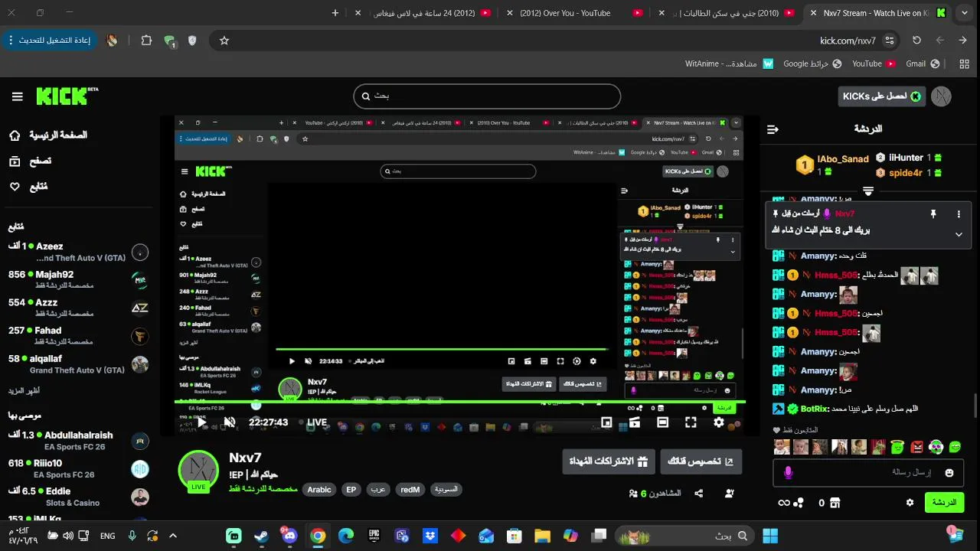Open Steam from the taskbar
This screenshot has height=551, width=980.
(x=261, y=536)
